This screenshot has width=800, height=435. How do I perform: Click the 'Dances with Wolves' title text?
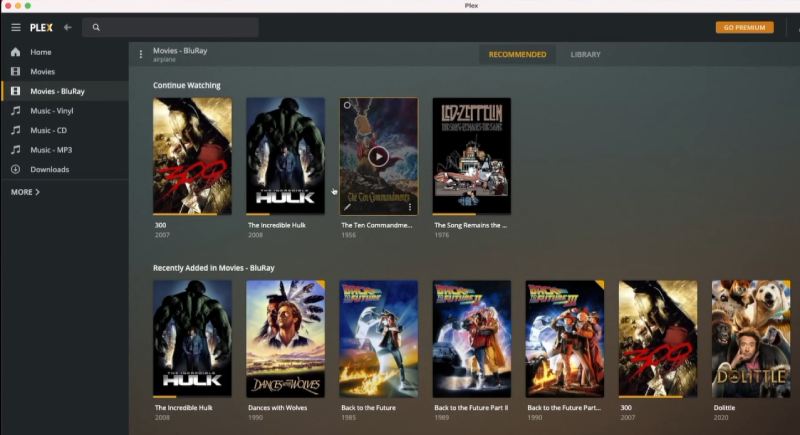pyautogui.click(x=278, y=407)
